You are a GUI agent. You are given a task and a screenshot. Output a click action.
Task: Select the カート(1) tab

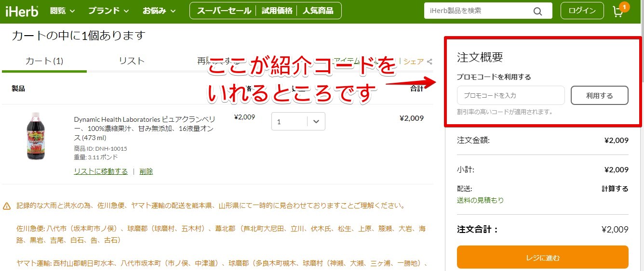44,61
